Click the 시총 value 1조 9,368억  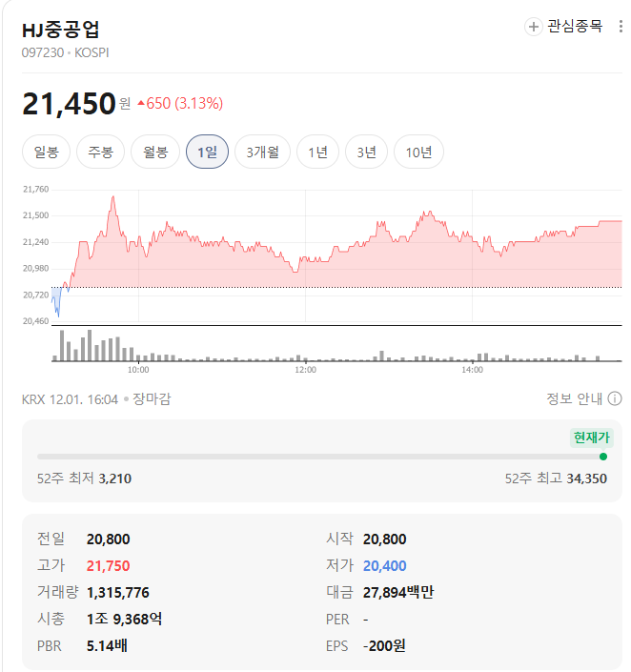click(x=124, y=619)
